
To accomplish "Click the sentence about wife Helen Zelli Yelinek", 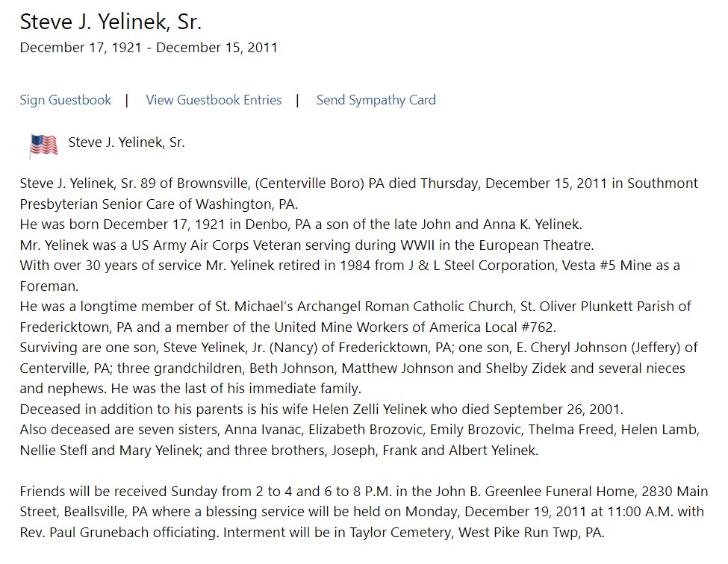I will [x=322, y=410].
